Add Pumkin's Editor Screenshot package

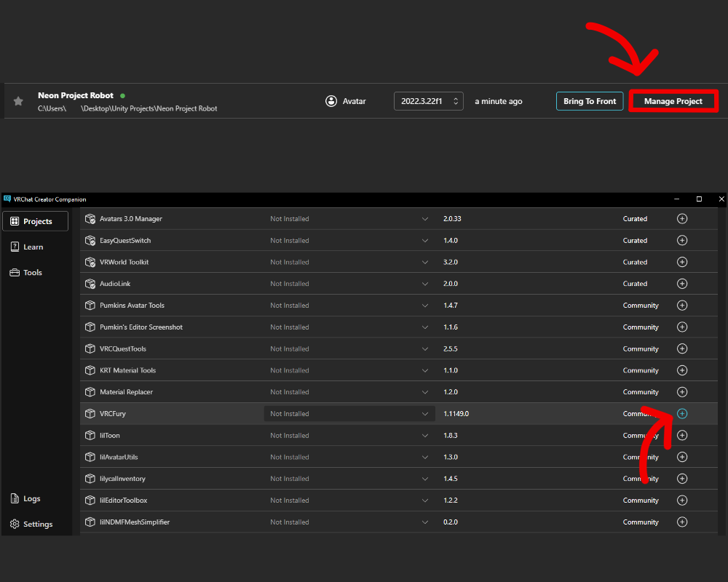[682, 327]
